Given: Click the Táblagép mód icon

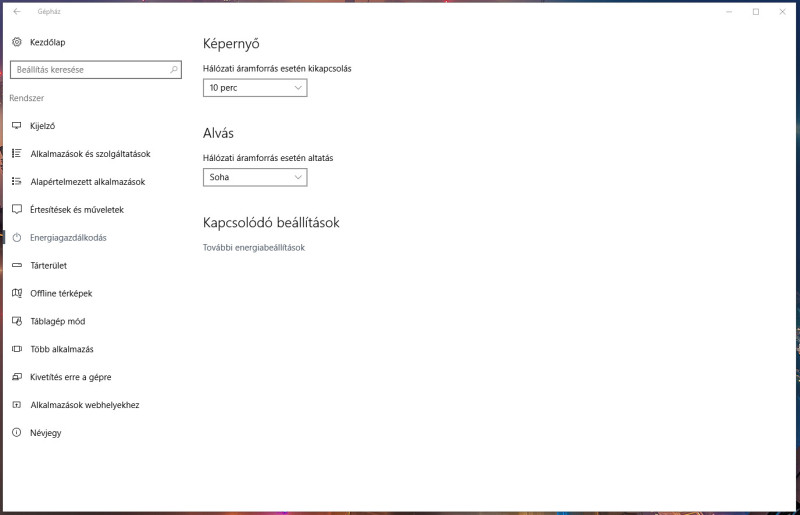Looking at the screenshot, I should click(x=17, y=321).
